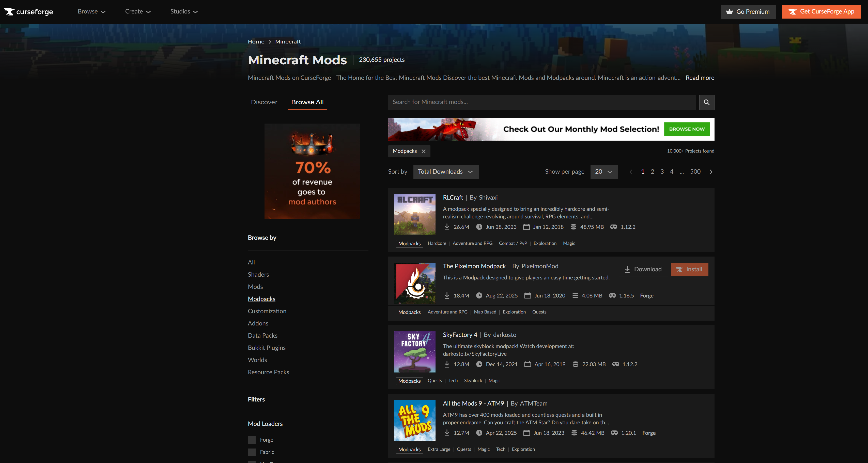Browse by Mods category
The height and width of the screenshot is (463, 868).
click(x=255, y=287)
